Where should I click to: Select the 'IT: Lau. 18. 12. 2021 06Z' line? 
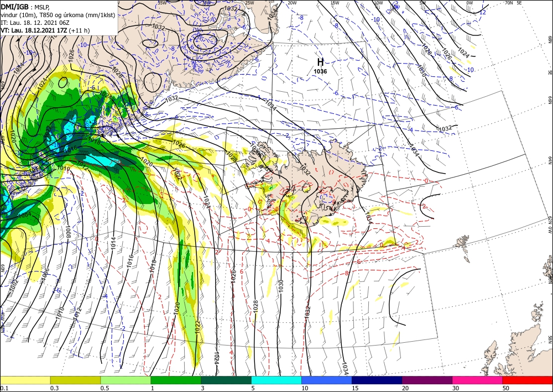click(x=35, y=23)
